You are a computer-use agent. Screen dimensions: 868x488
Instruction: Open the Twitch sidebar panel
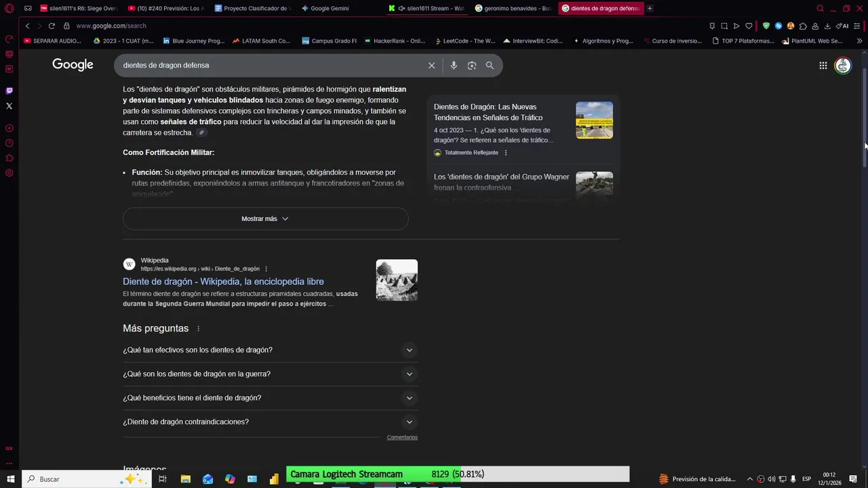tap(9, 91)
